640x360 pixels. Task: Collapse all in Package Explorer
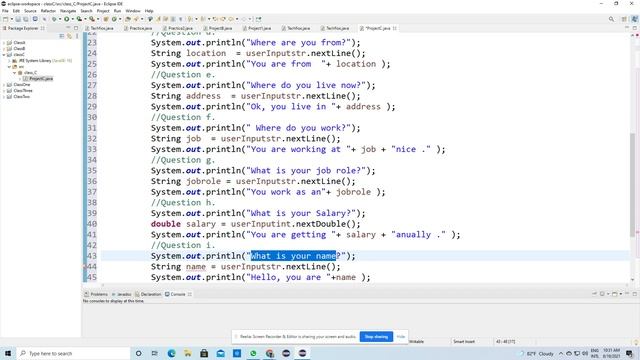click(x=62, y=36)
